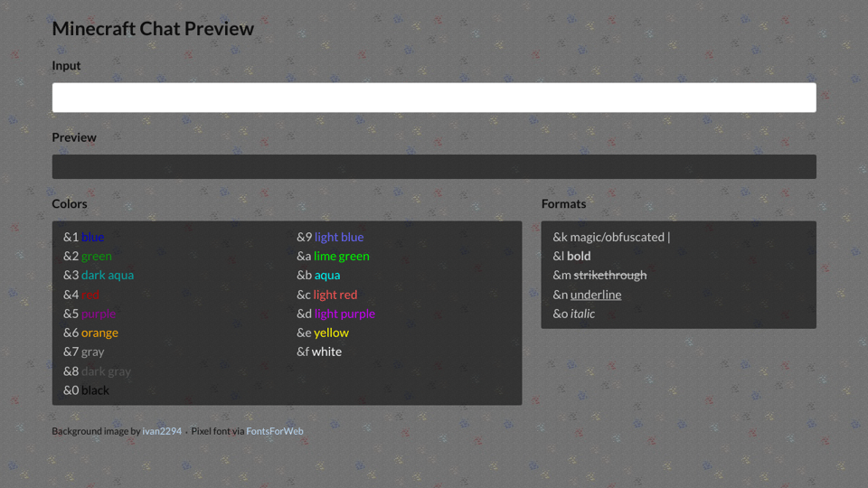Image resolution: width=868 pixels, height=488 pixels.
Task: Select the &l bold format entry
Action: tap(571, 256)
